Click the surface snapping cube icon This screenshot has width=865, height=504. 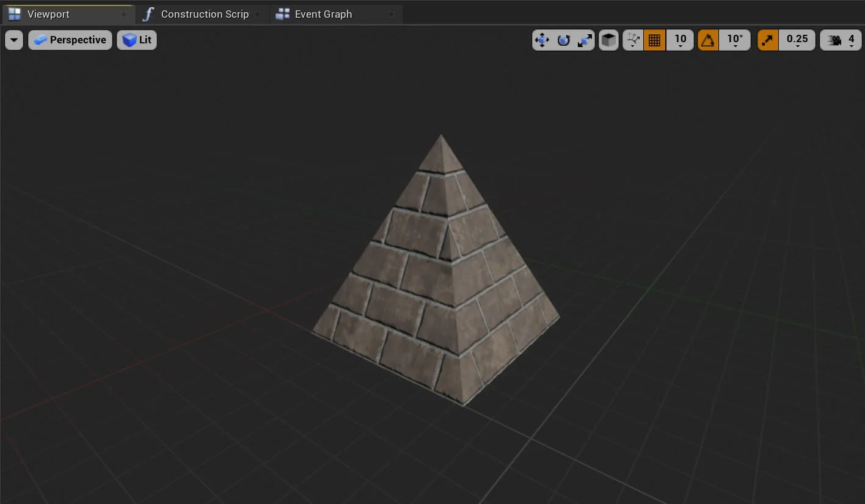coord(608,40)
